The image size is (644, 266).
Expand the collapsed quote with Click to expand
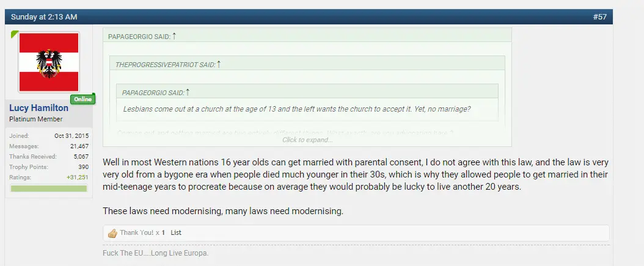(x=307, y=140)
